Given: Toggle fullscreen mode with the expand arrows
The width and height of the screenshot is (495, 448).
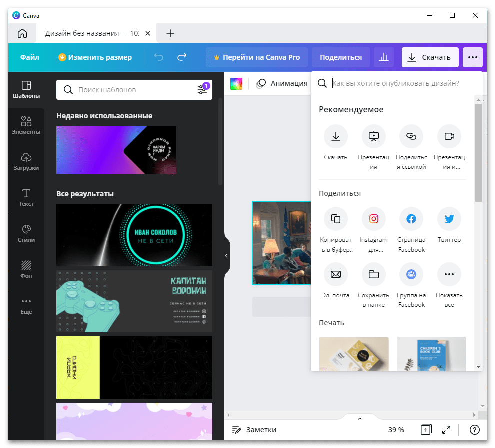Looking at the screenshot, I should (446, 430).
